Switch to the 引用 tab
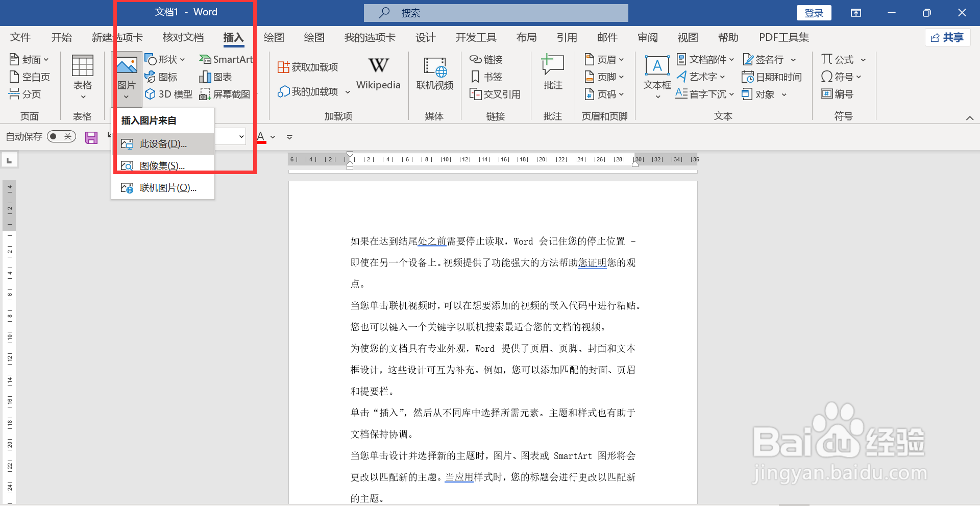The image size is (980, 506). pyautogui.click(x=567, y=38)
